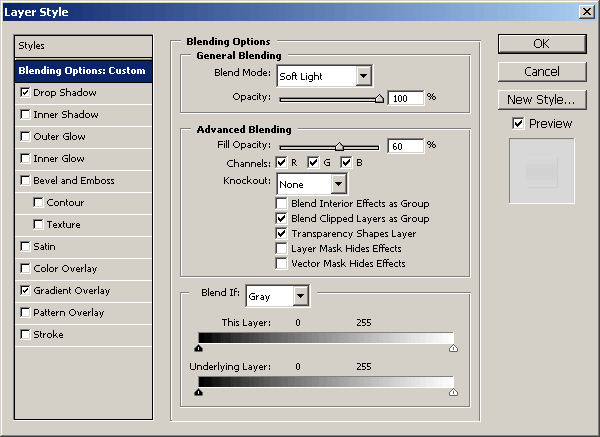The image size is (600, 437).
Task: Click the Opacity slider handle
Action: [379, 98]
